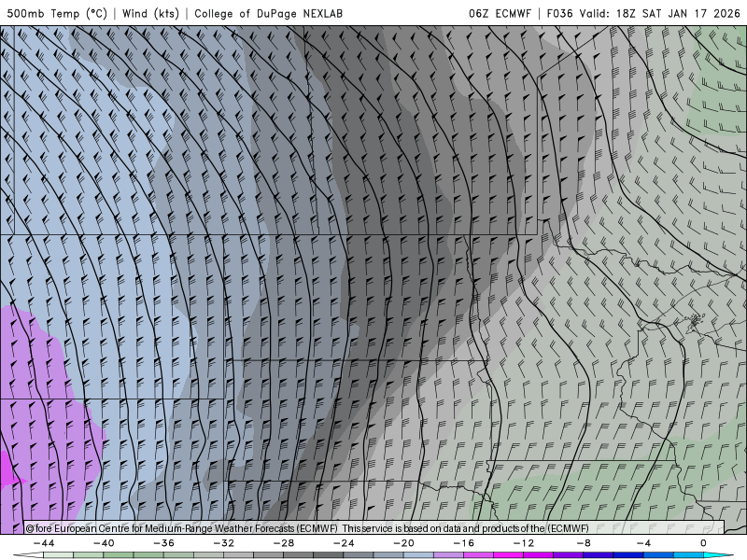Click the cyan arrow end of colorbar
Image resolution: width=747 pixels, height=560 pixels.
coord(716,555)
